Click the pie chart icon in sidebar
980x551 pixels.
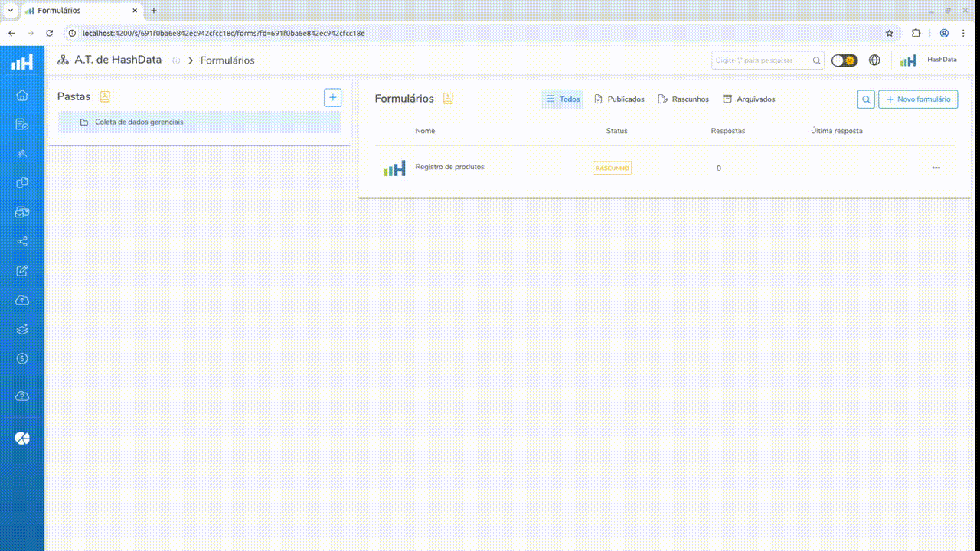click(22, 439)
